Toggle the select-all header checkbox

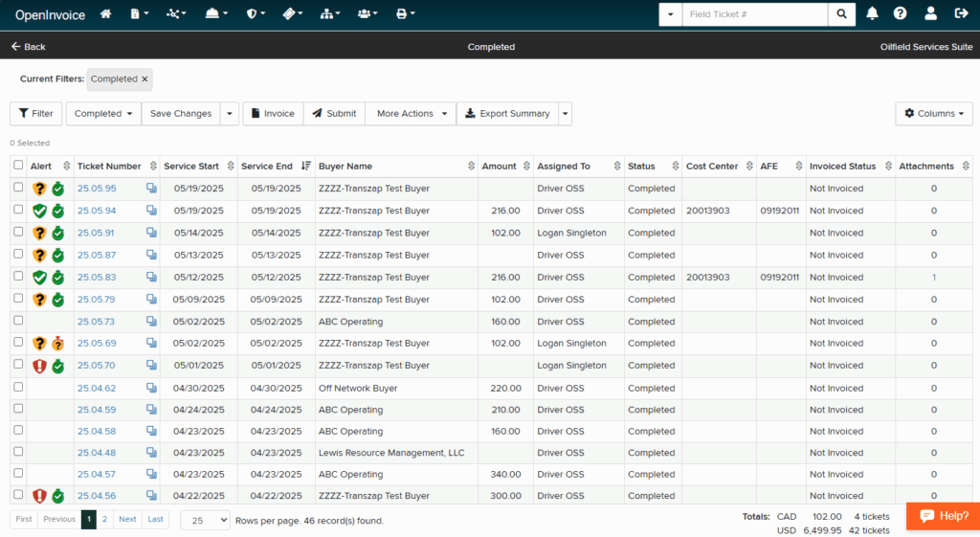point(18,166)
